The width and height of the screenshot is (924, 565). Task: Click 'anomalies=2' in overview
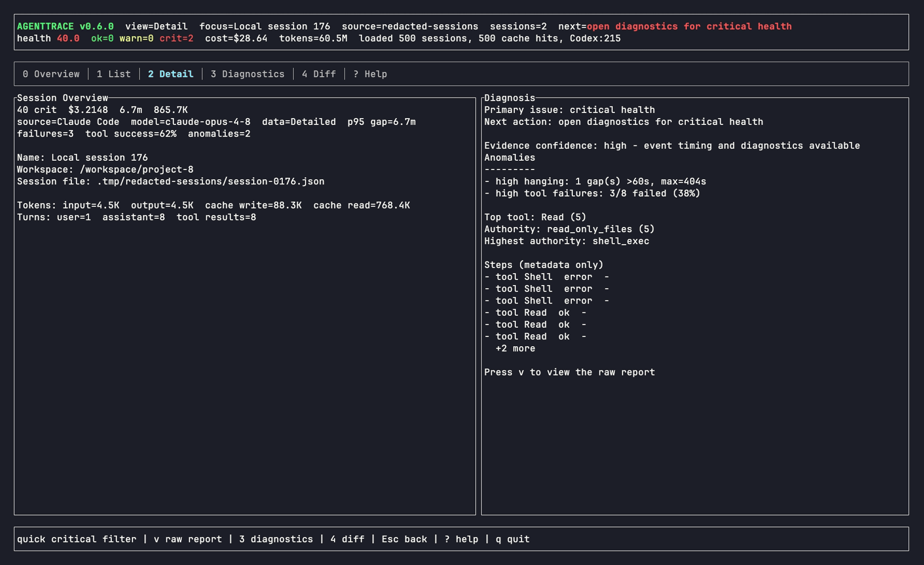(219, 134)
